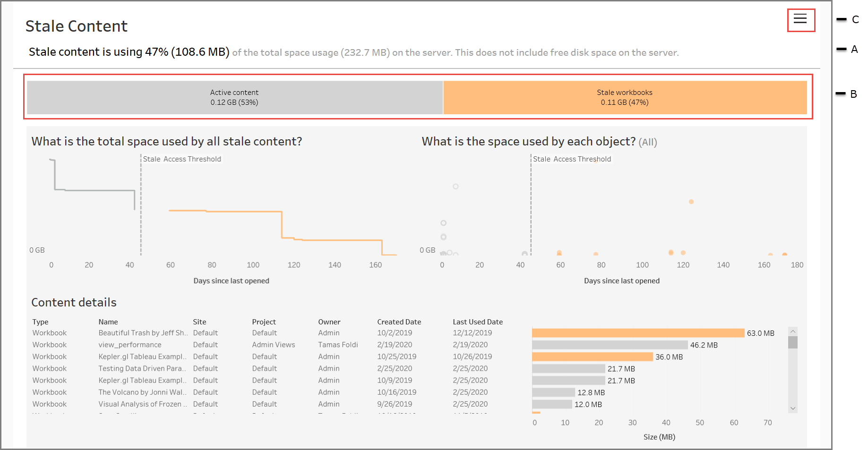Click the Owner column header
This screenshot has height=450, width=868.
pos(329,322)
